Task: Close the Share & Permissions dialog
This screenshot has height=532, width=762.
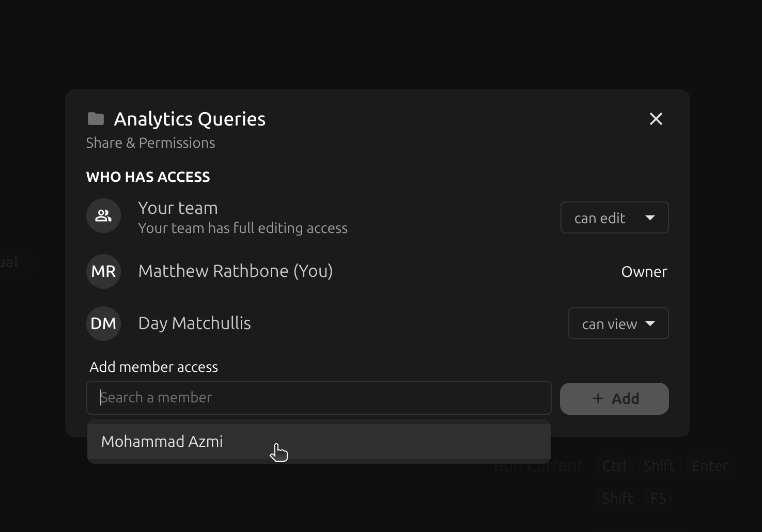Action: coord(656,119)
